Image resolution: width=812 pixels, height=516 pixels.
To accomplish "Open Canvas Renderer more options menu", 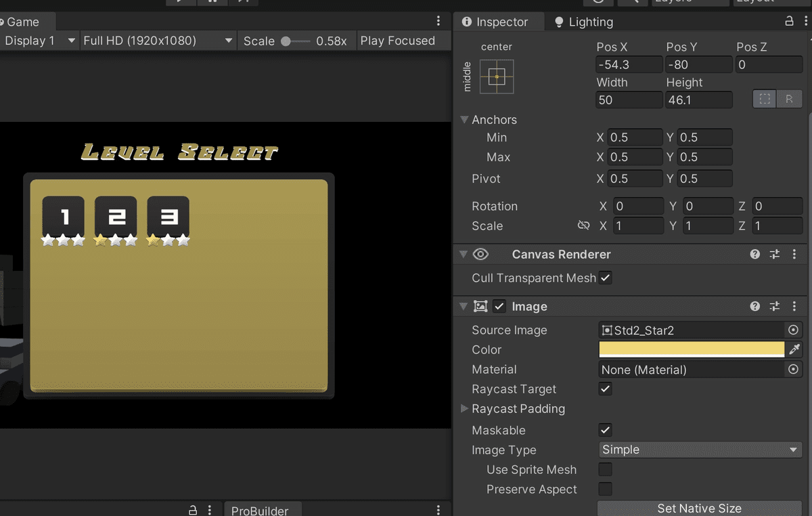I will (x=794, y=255).
